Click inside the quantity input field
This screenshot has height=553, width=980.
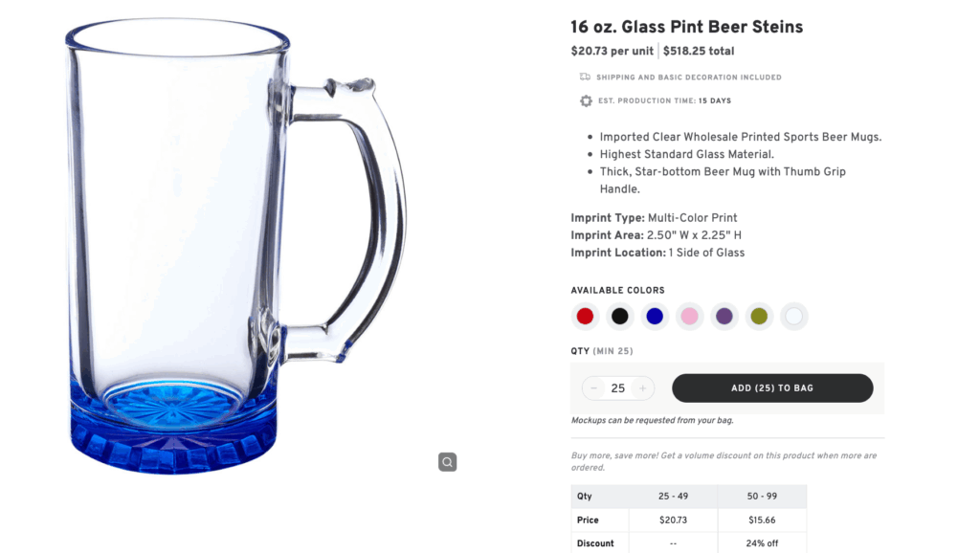(617, 387)
